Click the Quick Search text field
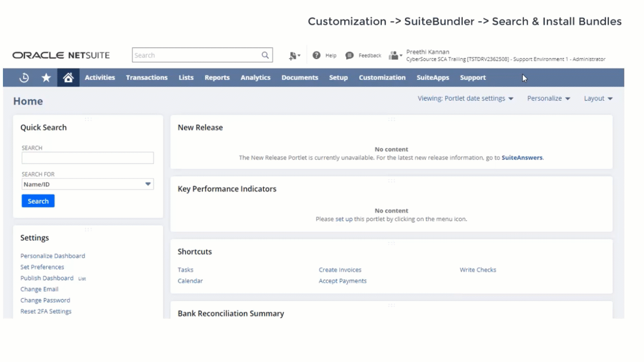The height and width of the screenshot is (362, 644). pos(88,158)
